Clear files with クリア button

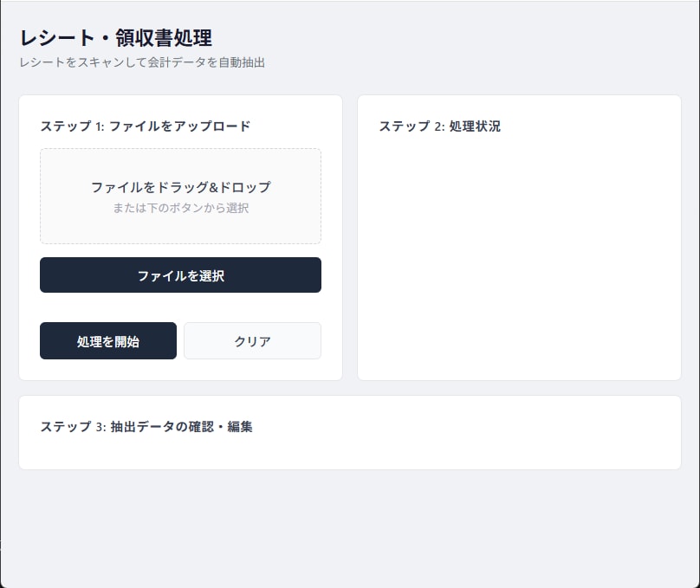[252, 341]
